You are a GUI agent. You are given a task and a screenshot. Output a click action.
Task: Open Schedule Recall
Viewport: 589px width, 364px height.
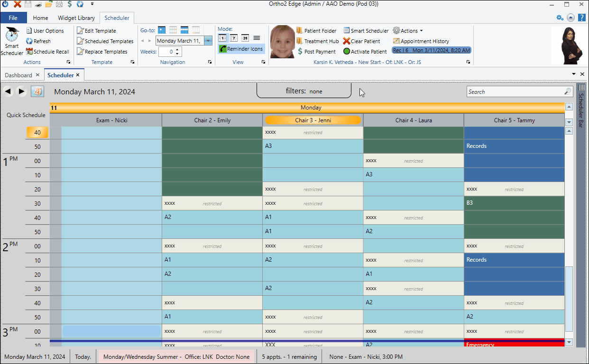coord(29,52)
